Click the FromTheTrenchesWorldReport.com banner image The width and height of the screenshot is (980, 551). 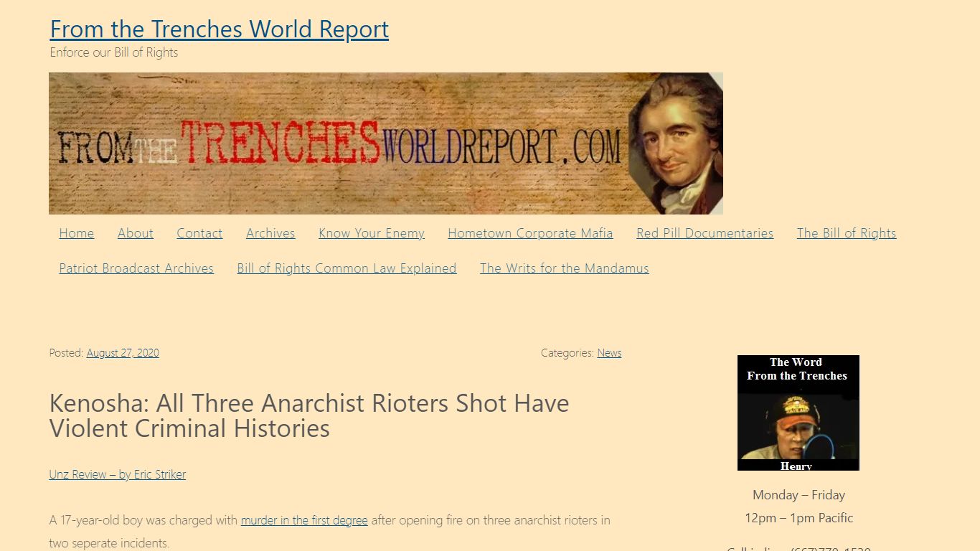point(386,143)
